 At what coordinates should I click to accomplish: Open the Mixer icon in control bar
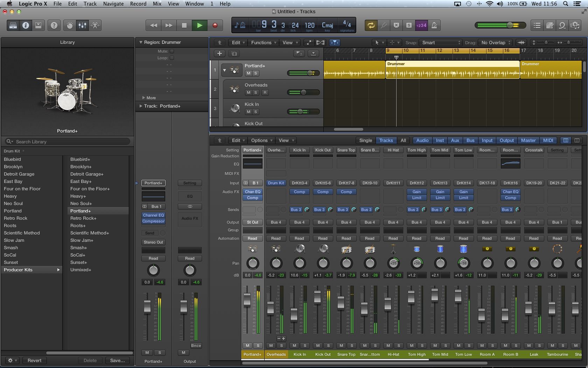tap(82, 25)
